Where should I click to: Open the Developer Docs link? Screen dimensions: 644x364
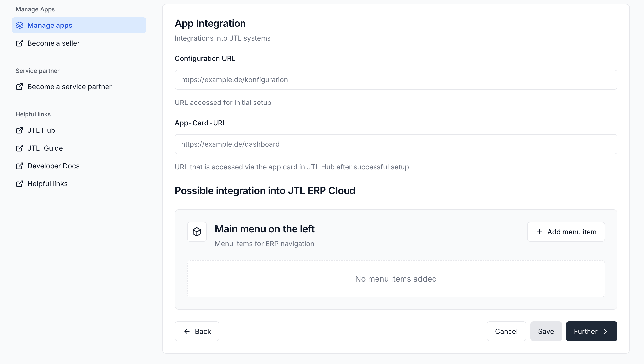click(x=79, y=166)
